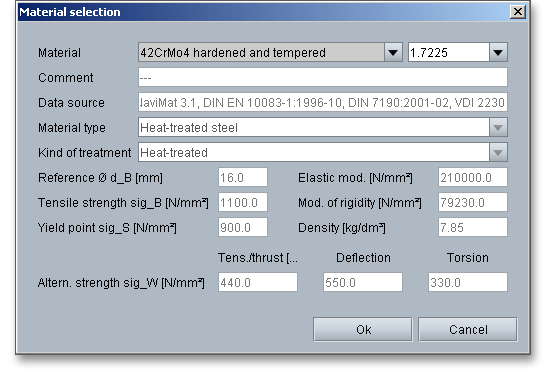Click the Kind of treatment label
Image resolution: width=546 pixels, height=370 pixels.
click(85, 153)
